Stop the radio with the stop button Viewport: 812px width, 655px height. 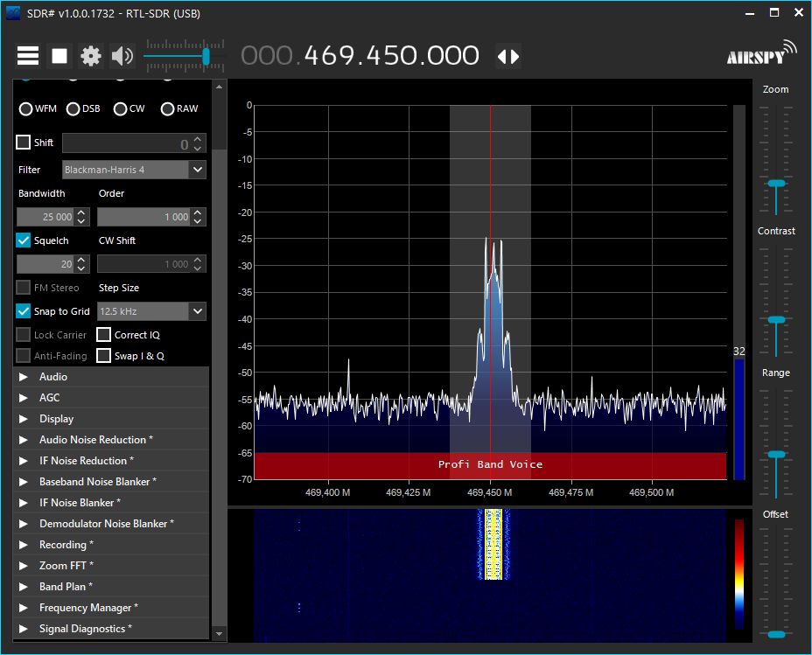click(59, 56)
